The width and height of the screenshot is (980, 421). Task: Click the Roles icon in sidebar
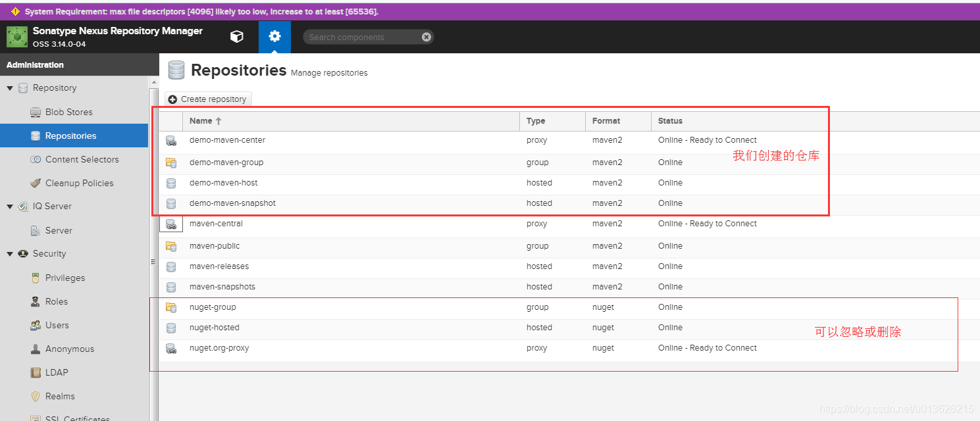[36, 302]
